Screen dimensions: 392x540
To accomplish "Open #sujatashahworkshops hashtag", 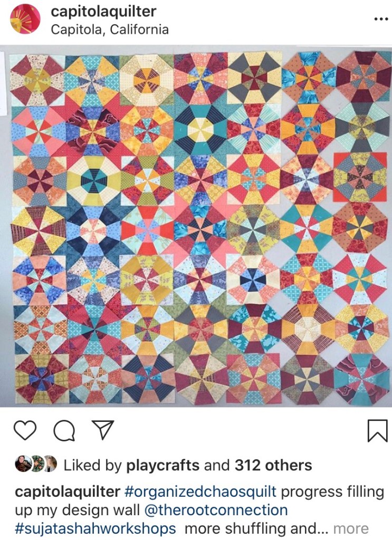I will click(x=95, y=528).
